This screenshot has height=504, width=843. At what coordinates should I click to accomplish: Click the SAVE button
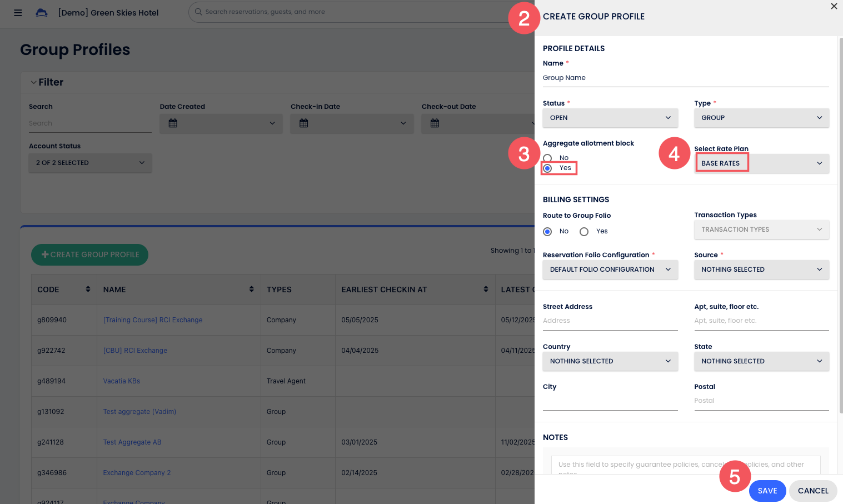767,491
